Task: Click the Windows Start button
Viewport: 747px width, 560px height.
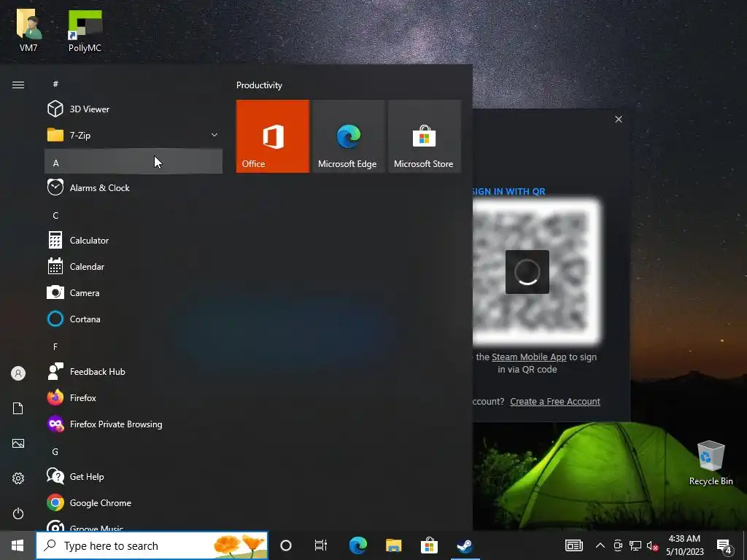Action: 18,545
